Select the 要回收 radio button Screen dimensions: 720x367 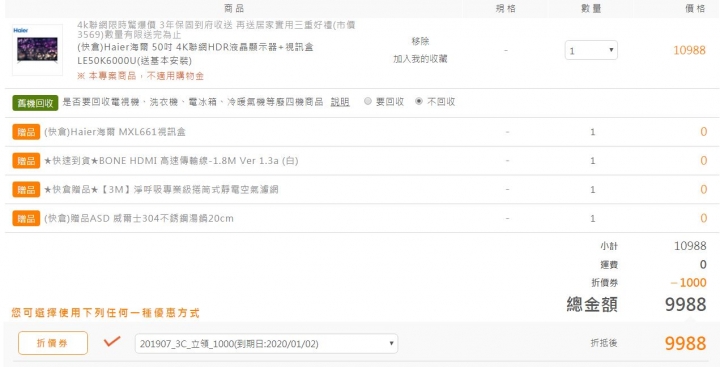pos(367,102)
